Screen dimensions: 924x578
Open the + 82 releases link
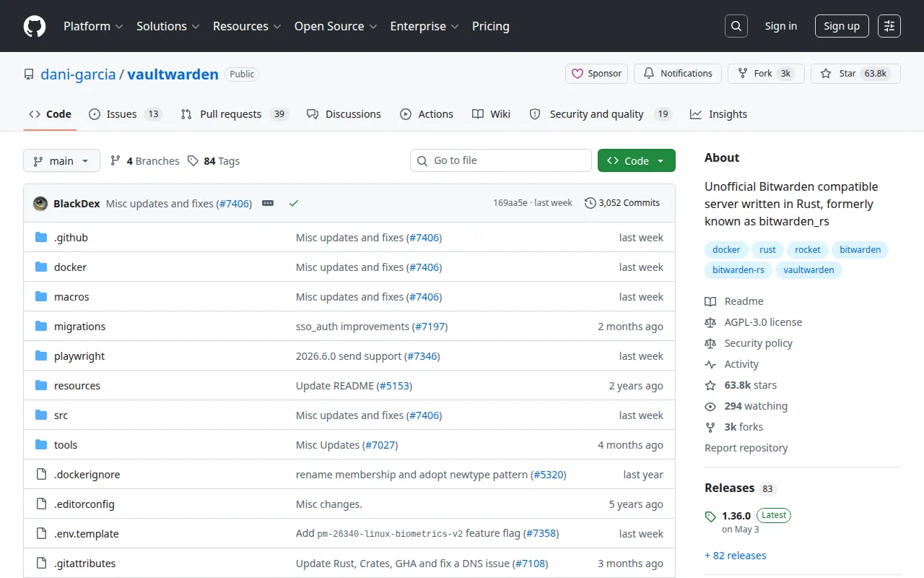point(736,556)
